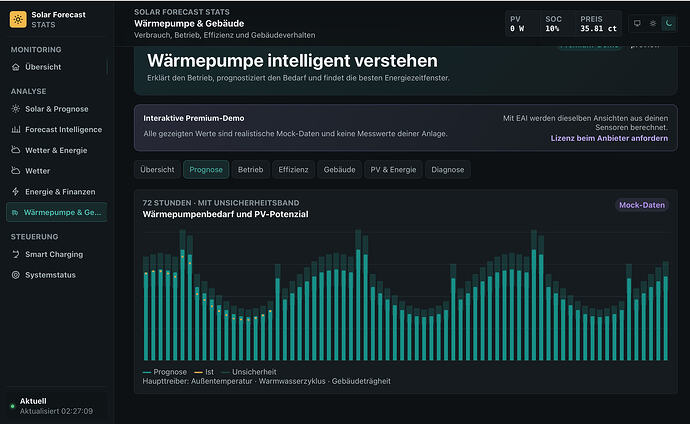Viewport: 690px width, 424px height.
Task: Click the Prognose legend entry
Action: click(x=165, y=372)
